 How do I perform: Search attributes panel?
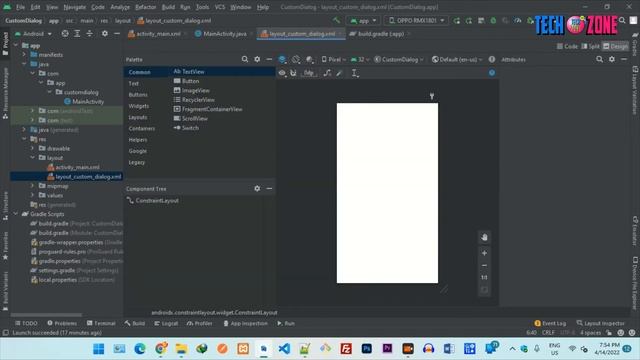click(599, 59)
